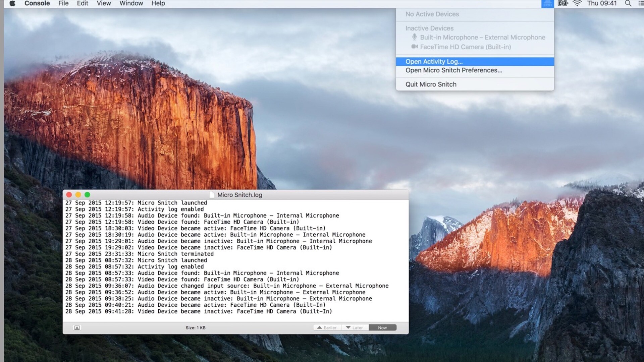644x362 pixels.
Task: Open the Wi-Fi status menu
Action: pyautogui.click(x=577, y=3)
